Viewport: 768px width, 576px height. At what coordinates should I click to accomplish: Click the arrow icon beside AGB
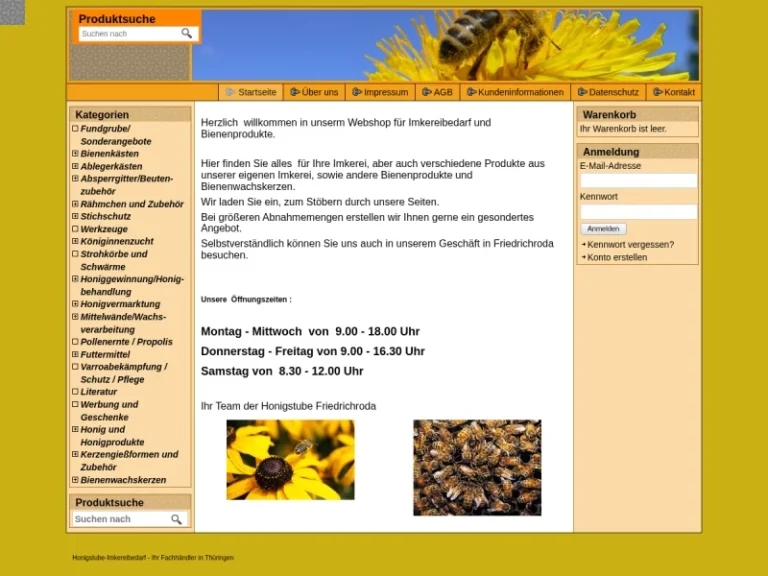click(x=427, y=92)
